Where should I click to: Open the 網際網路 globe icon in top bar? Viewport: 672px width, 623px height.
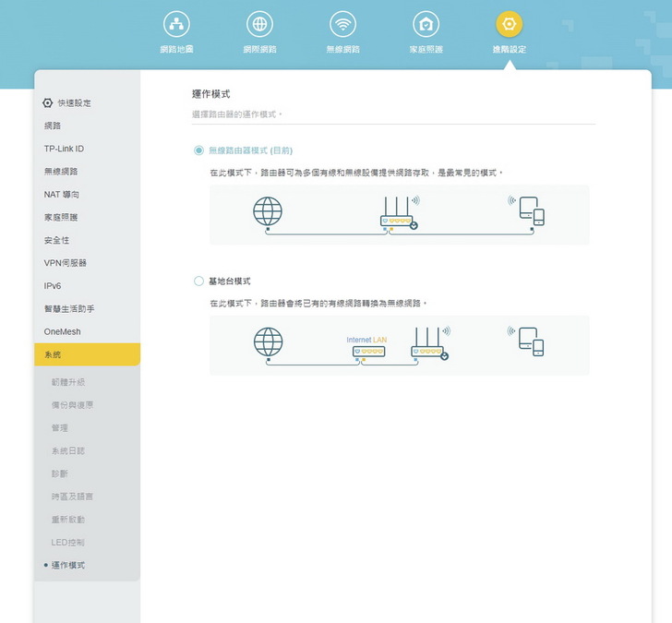click(259, 25)
